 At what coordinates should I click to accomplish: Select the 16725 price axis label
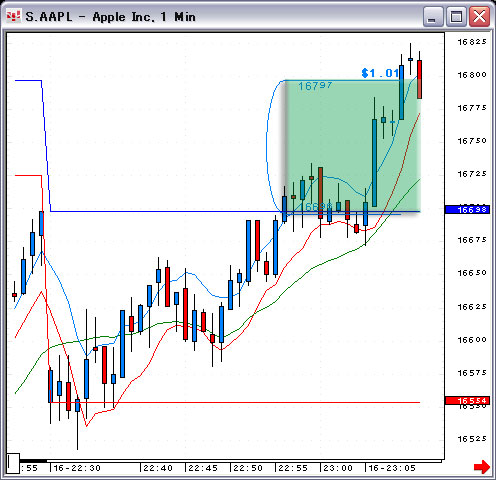472,174
